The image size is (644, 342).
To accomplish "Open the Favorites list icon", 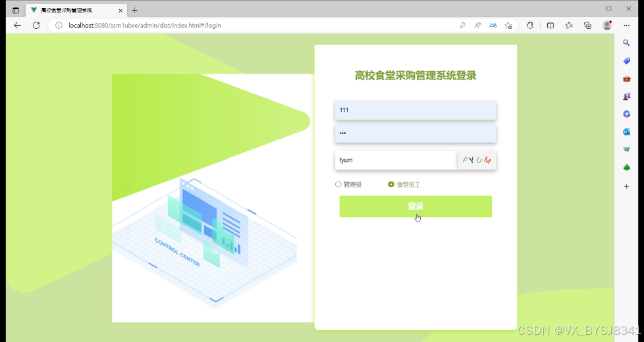I will coord(569,26).
